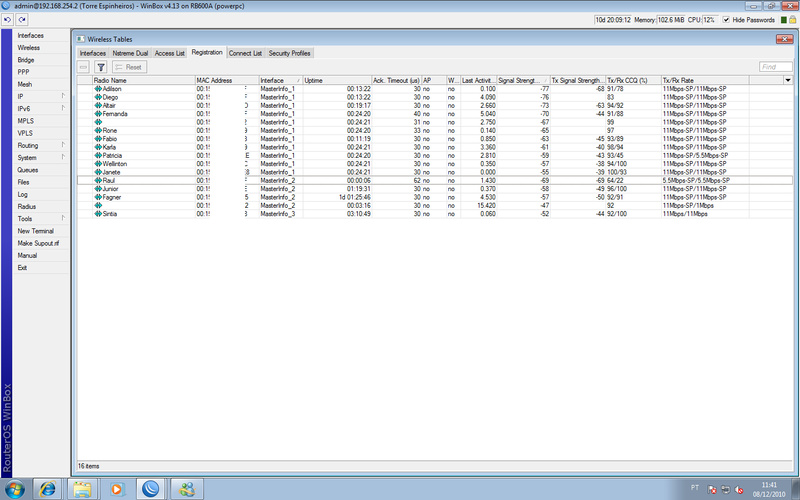800x500 pixels.
Task: Switch to the Nstreme Dual tab
Action: (130, 53)
